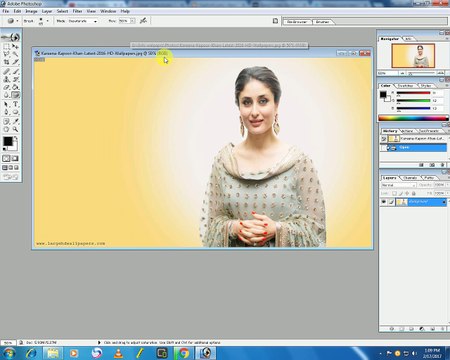
Task: Open Brushes tab in palette well
Action: tap(322, 22)
